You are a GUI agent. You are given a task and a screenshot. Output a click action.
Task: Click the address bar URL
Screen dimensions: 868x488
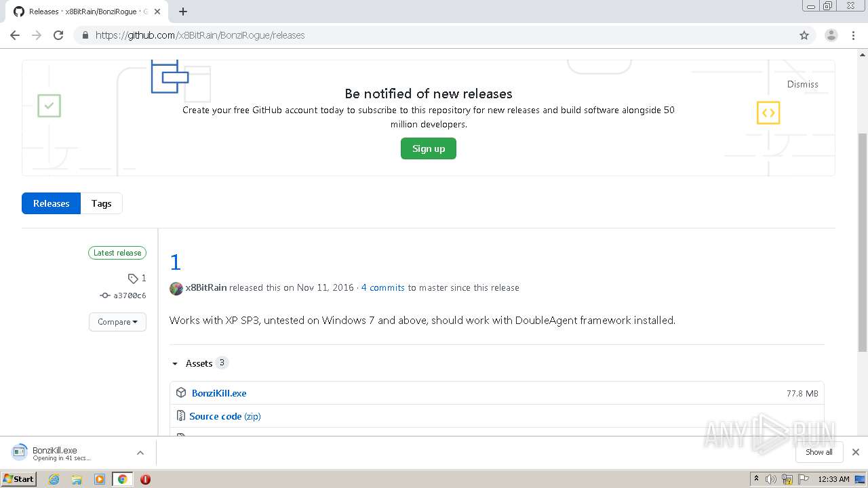(x=200, y=35)
